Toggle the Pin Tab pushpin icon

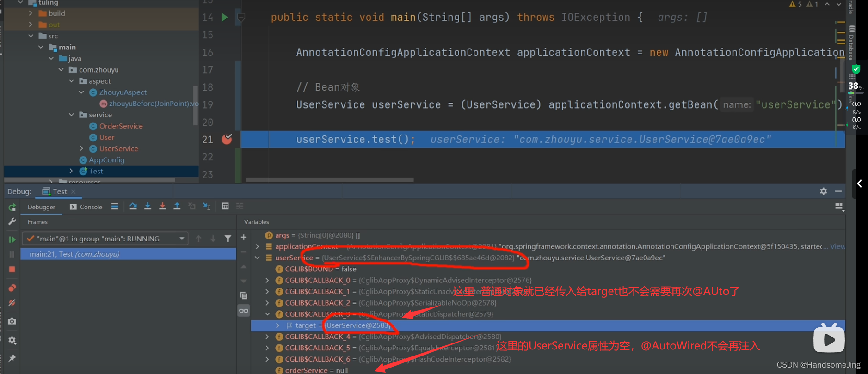pyautogui.click(x=12, y=358)
